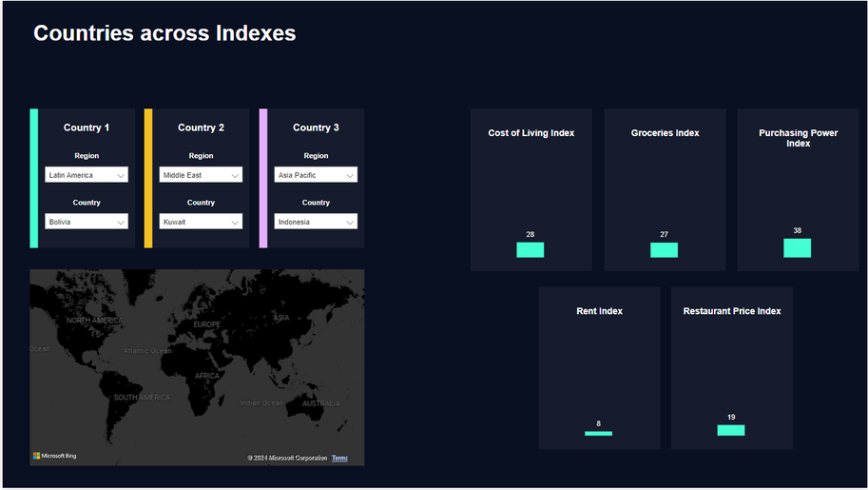Click AUSTRALIA label on the map
The height and width of the screenshot is (490, 868).
click(321, 403)
